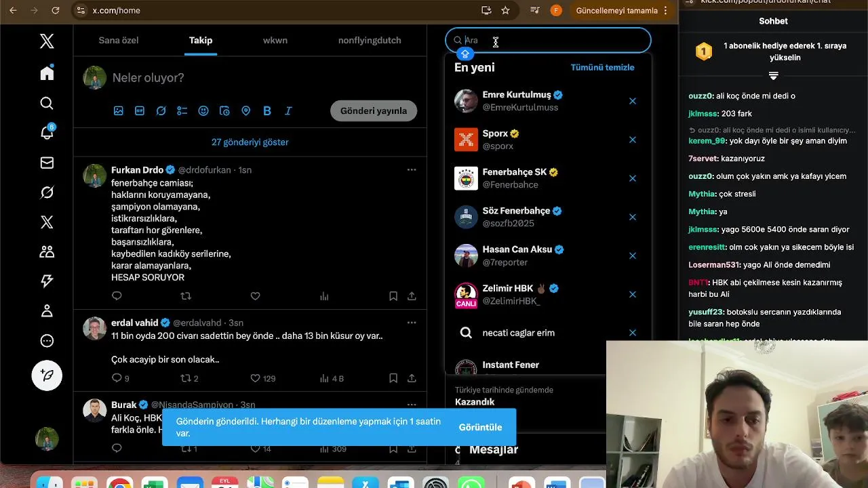Open WhatsApp in the dock
The width and height of the screenshot is (868, 488).
[x=471, y=483]
